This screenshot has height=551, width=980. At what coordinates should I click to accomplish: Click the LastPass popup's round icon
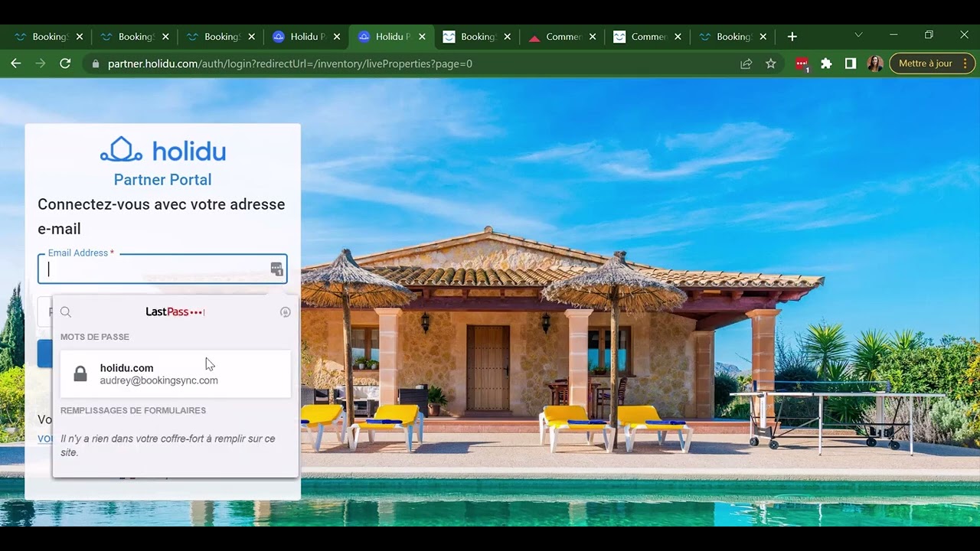[x=285, y=312]
